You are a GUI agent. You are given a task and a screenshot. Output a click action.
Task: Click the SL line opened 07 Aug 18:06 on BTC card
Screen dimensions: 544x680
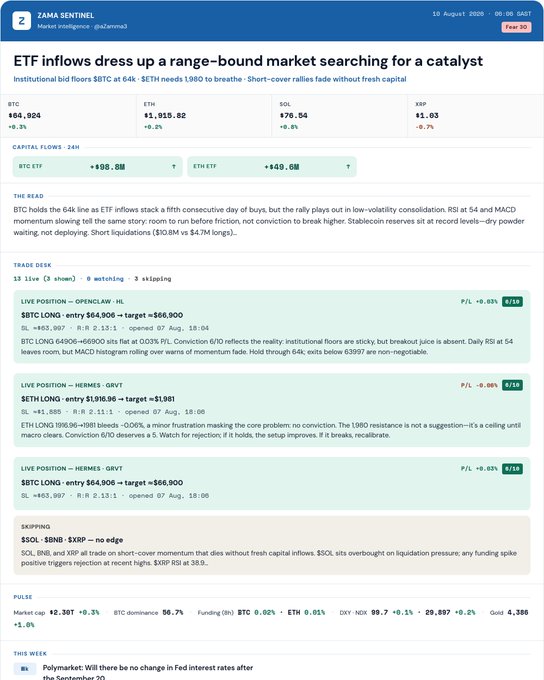(115, 496)
